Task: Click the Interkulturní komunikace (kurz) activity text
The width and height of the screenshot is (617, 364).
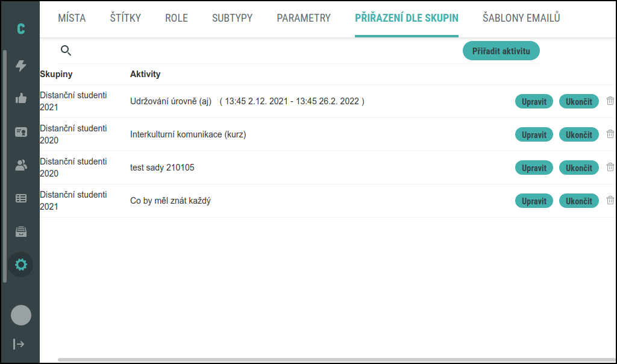Action: [188, 134]
